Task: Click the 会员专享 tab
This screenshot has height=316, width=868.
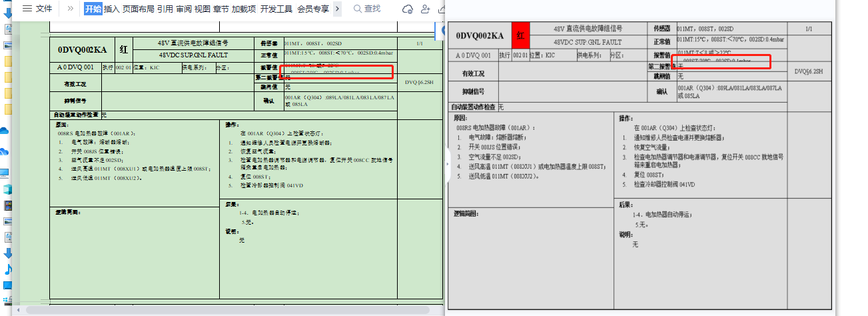Action: pyautogui.click(x=312, y=9)
